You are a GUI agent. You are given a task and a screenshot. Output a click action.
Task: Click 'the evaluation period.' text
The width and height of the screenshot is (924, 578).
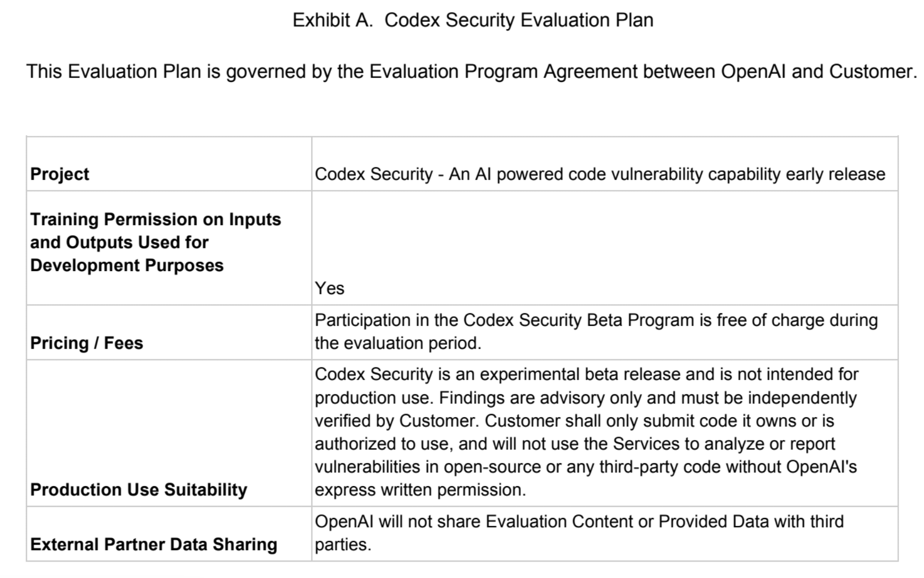398,343
